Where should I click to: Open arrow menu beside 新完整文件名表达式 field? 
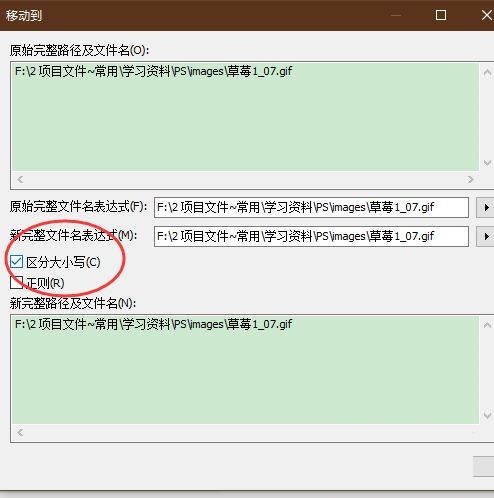click(x=485, y=236)
